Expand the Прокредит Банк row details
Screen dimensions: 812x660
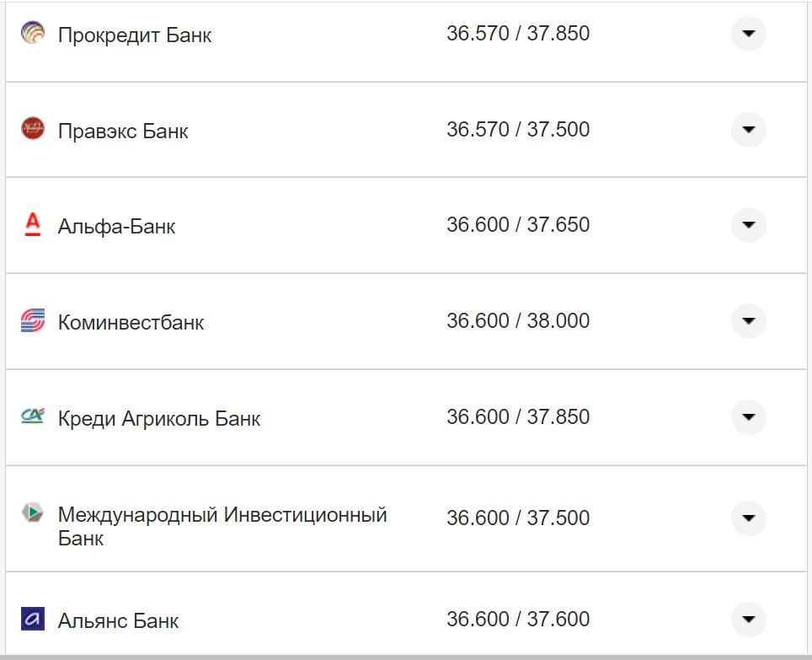point(748,35)
